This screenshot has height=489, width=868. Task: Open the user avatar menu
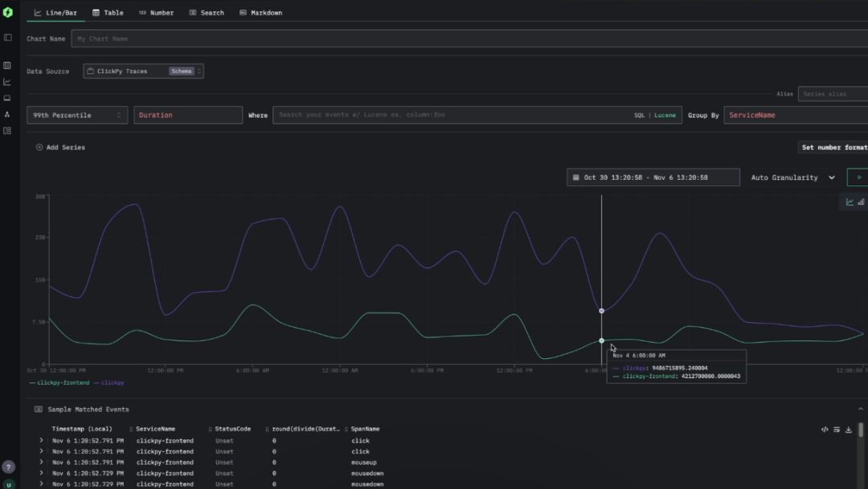pyautogui.click(x=8, y=484)
